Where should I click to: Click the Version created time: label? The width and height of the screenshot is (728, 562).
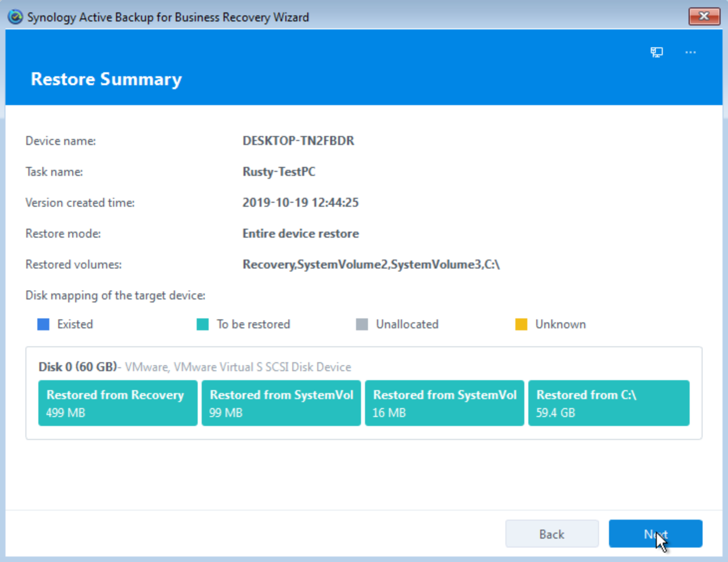80,203
